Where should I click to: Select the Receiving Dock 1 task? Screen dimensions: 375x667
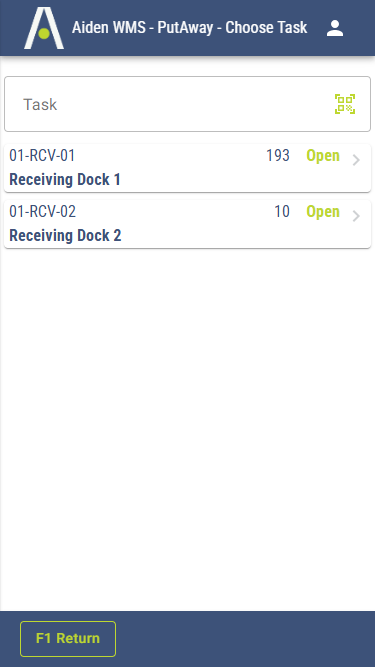188,168
